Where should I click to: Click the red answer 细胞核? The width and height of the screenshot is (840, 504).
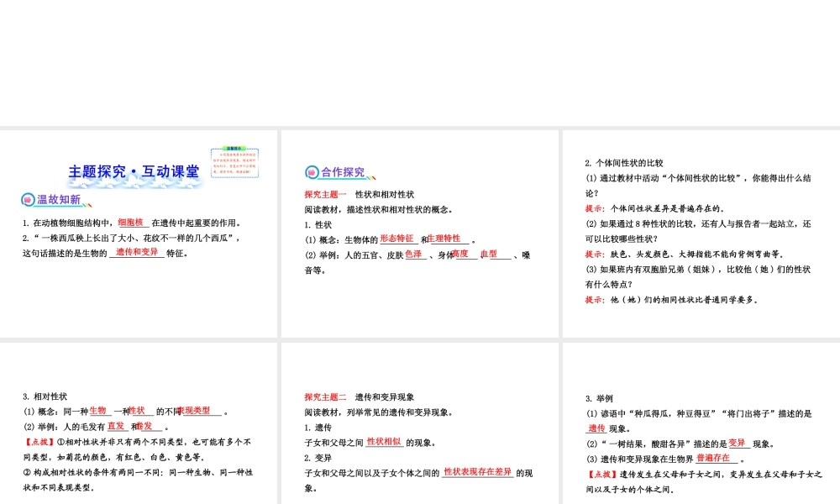[x=132, y=222]
